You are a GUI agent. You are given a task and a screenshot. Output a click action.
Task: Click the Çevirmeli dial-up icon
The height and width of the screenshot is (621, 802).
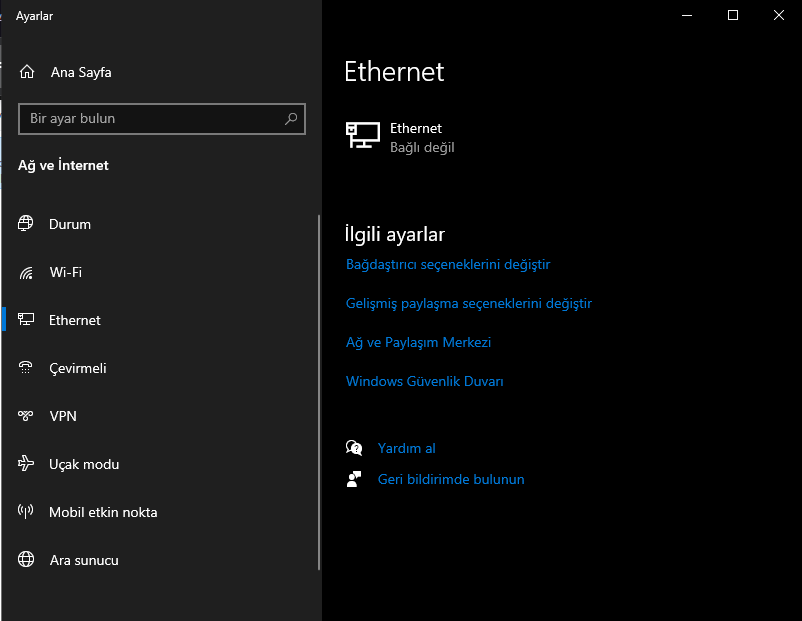pyautogui.click(x=26, y=368)
